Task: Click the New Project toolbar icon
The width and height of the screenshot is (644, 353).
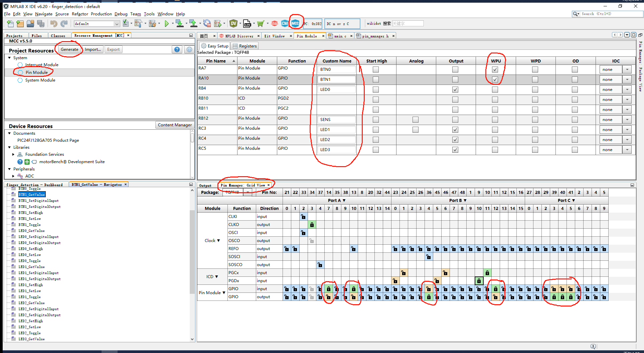Action: 20,23
